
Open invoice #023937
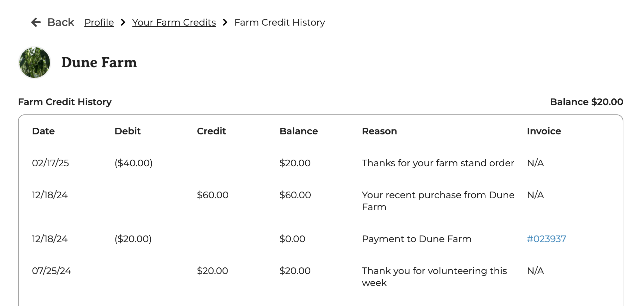(x=546, y=239)
